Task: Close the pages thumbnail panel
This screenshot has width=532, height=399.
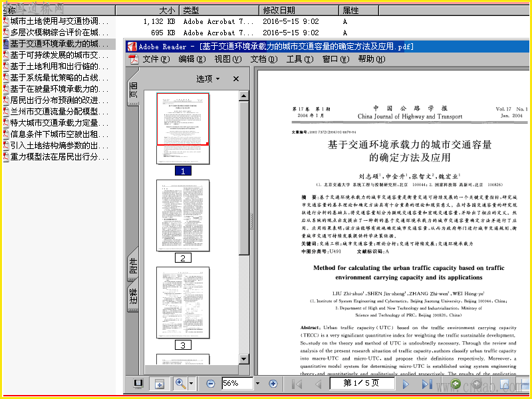Action: (236, 78)
